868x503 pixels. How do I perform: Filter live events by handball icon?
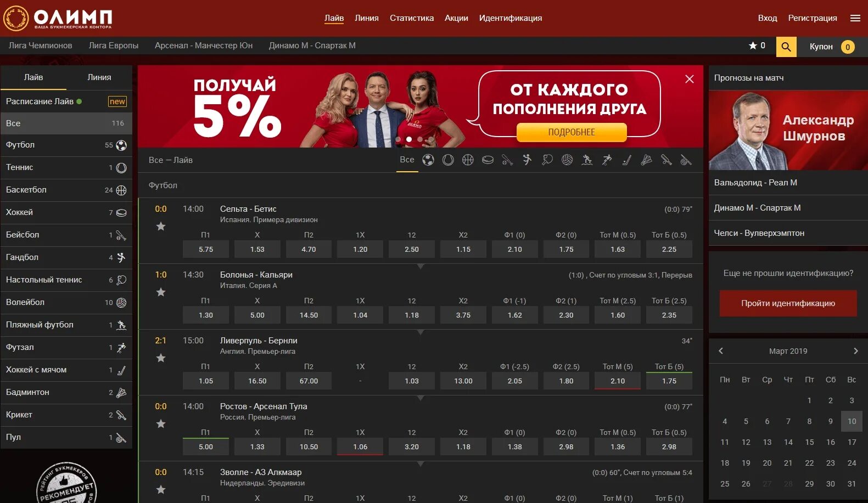527,160
